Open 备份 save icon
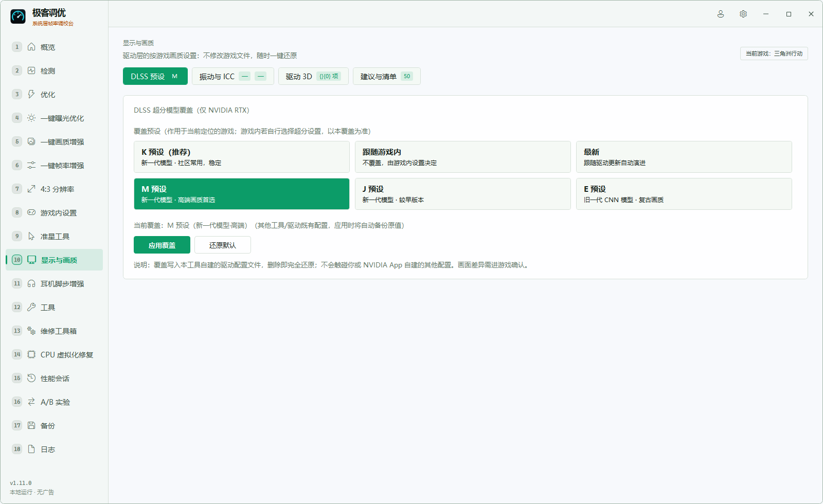 (31, 425)
